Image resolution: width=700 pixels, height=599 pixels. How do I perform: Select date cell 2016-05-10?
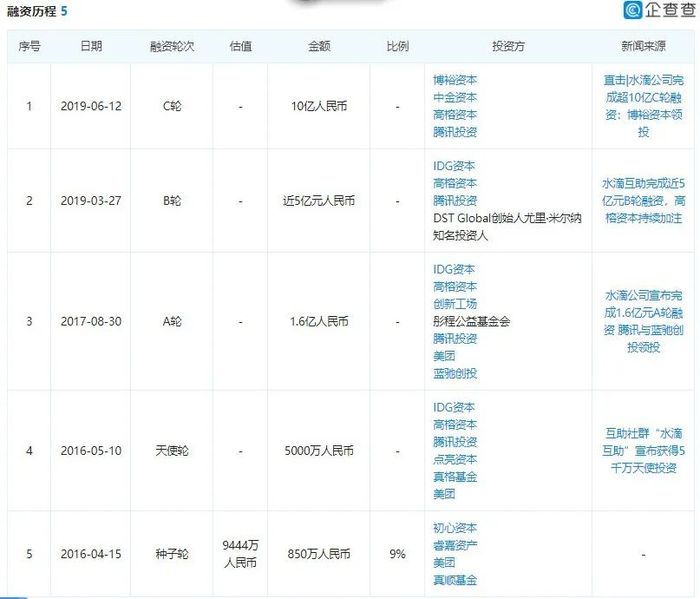coord(91,451)
